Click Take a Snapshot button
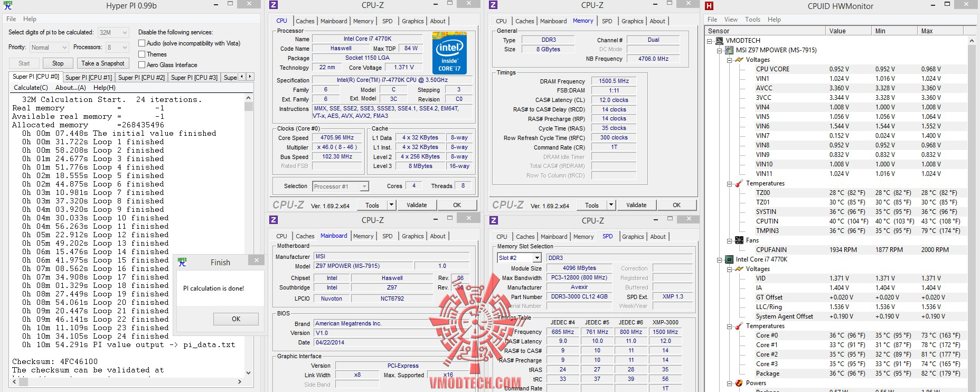This screenshot has height=392, width=980. click(103, 63)
